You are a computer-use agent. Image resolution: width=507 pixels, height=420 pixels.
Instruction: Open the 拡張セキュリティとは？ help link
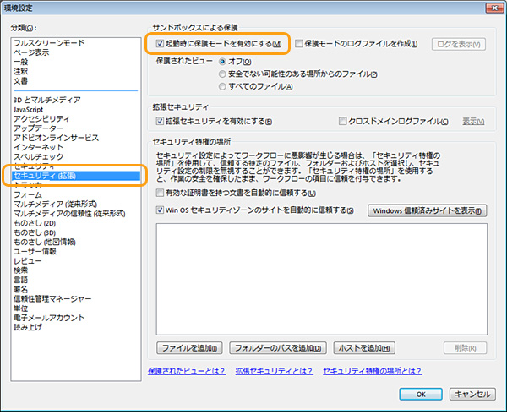coord(275,370)
